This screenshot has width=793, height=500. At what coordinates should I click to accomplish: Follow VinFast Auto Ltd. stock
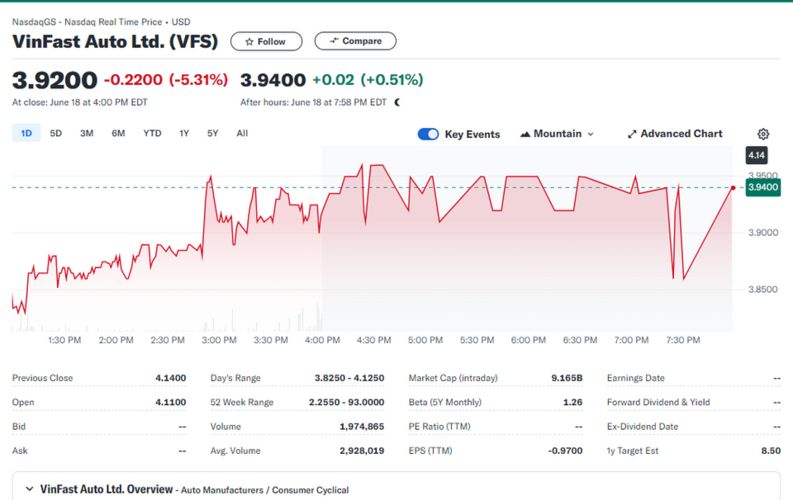coord(267,41)
